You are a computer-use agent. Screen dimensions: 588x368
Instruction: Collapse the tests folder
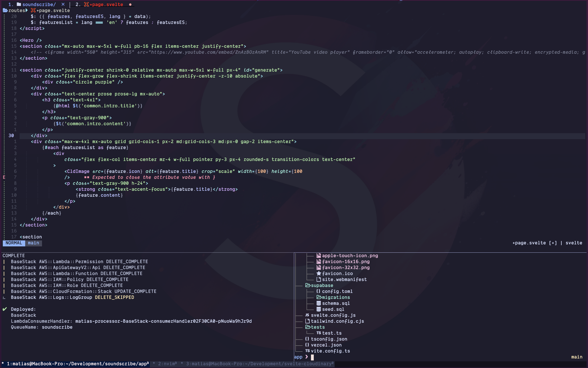pos(315,327)
